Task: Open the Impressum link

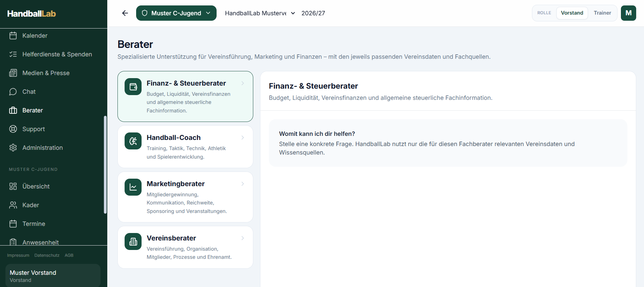Action: coord(18,255)
